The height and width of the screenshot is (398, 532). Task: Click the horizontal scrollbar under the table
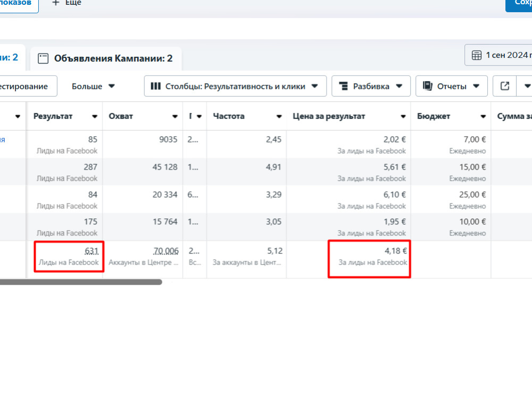(x=81, y=282)
